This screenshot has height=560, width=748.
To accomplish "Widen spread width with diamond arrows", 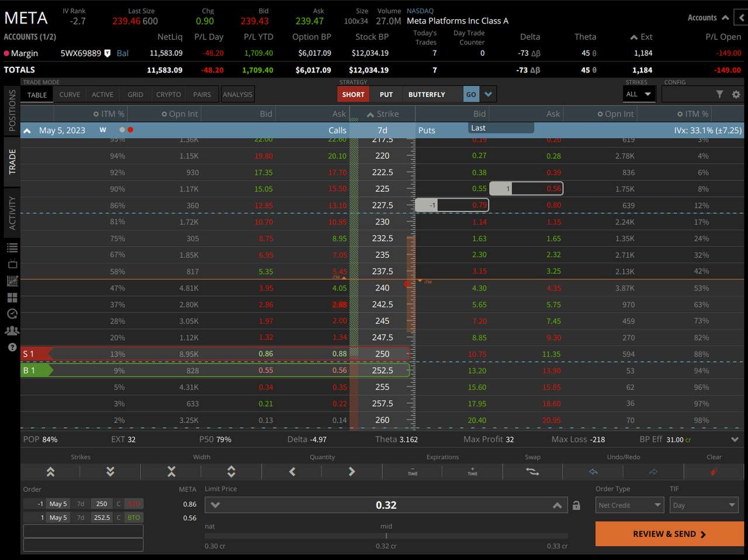I will click(231, 472).
